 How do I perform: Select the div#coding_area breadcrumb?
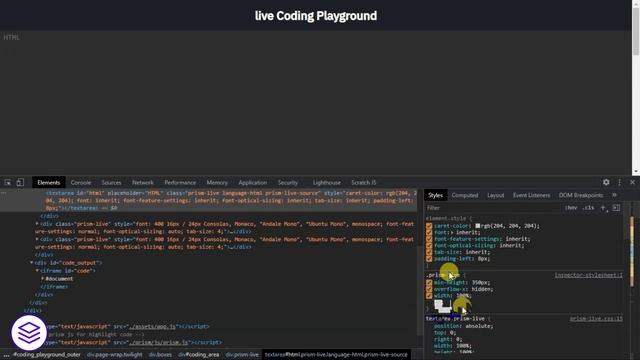(198, 355)
